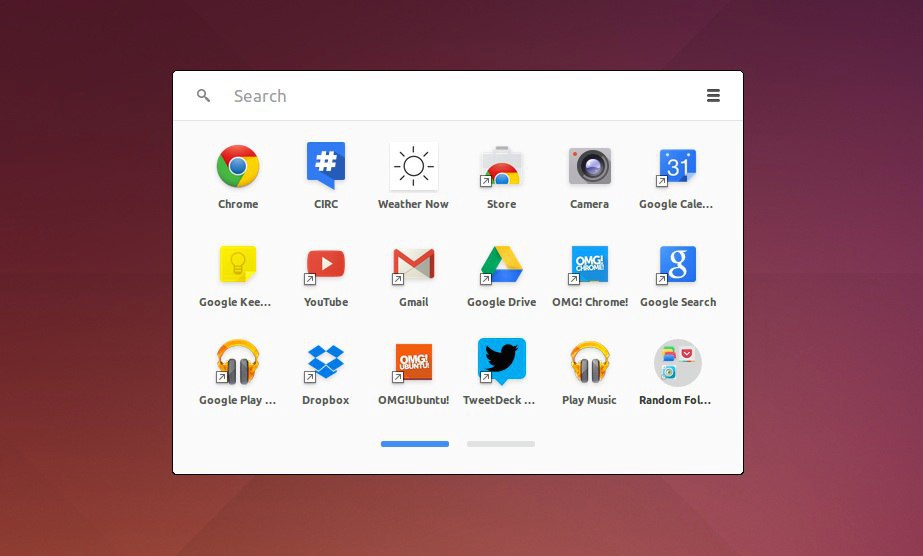This screenshot has height=556, width=923.
Task: Switch to the second apps page indicator
Action: pyautogui.click(x=501, y=444)
